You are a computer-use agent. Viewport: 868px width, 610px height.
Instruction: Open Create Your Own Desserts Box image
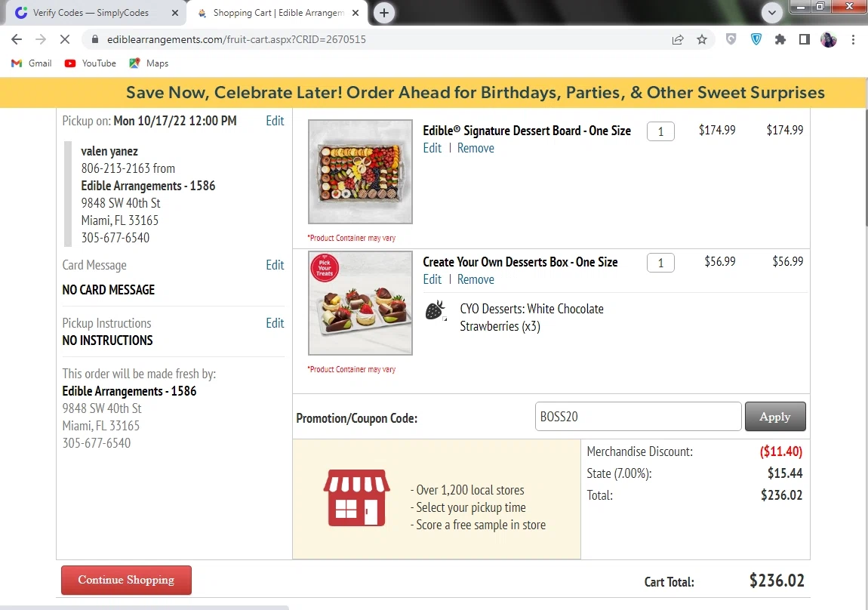tap(360, 303)
